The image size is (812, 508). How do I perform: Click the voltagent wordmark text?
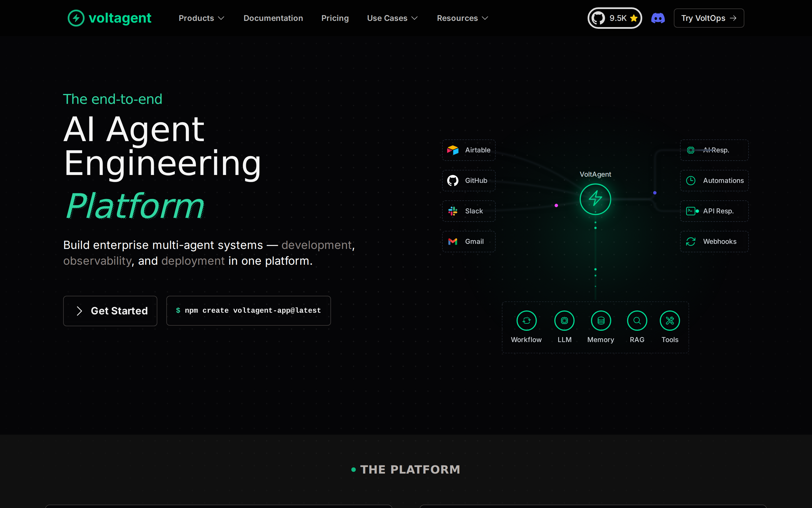point(120,18)
